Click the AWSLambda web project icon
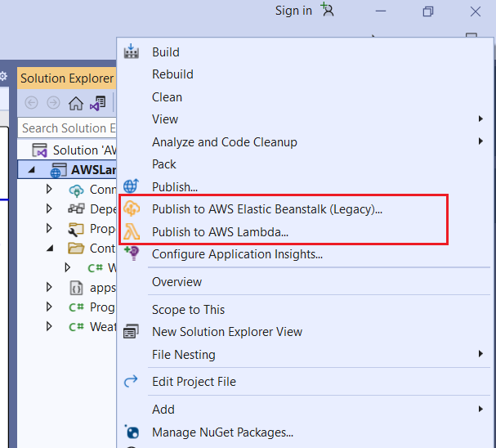Screen dimensions: 496x448 [x=59, y=170]
